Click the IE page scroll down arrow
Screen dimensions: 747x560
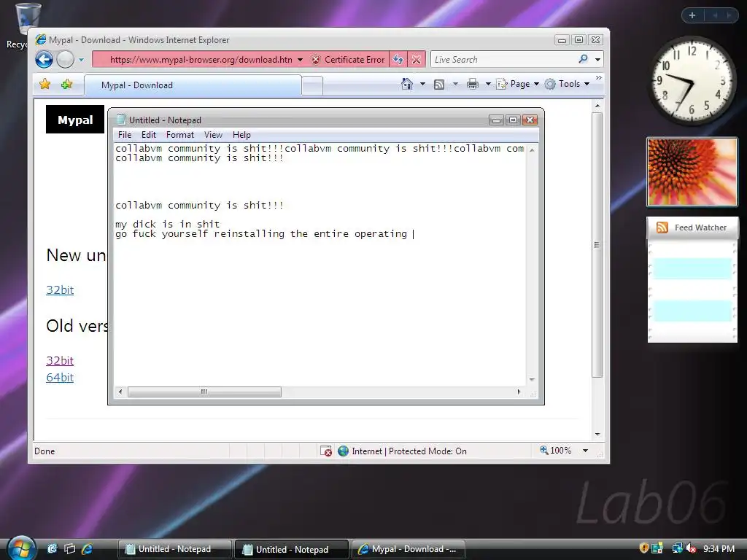tap(597, 435)
